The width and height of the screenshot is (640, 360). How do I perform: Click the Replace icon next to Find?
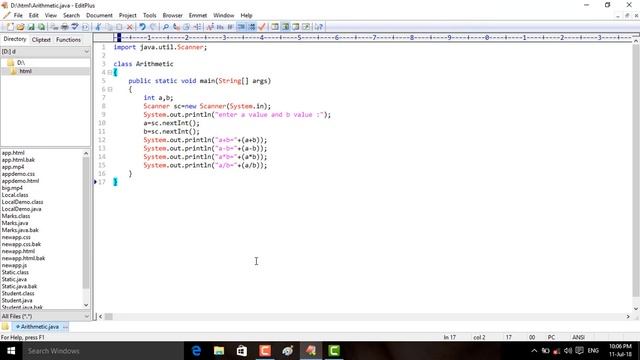(x=176, y=27)
